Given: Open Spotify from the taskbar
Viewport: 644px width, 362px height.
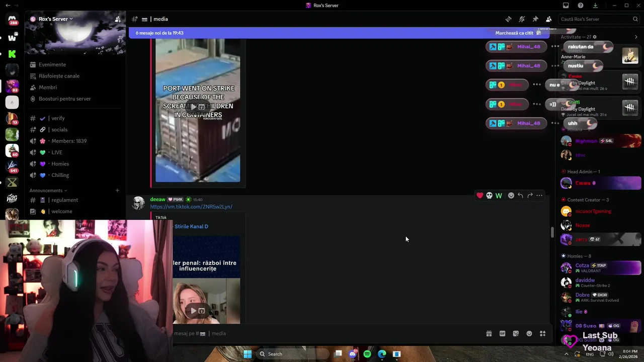Looking at the screenshot, I should tap(367, 354).
